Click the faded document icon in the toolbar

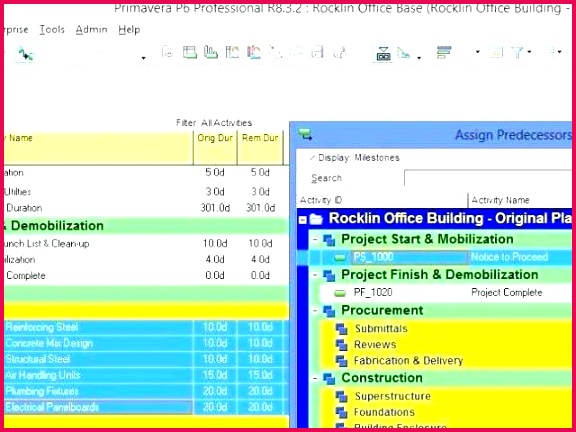[168, 52]
